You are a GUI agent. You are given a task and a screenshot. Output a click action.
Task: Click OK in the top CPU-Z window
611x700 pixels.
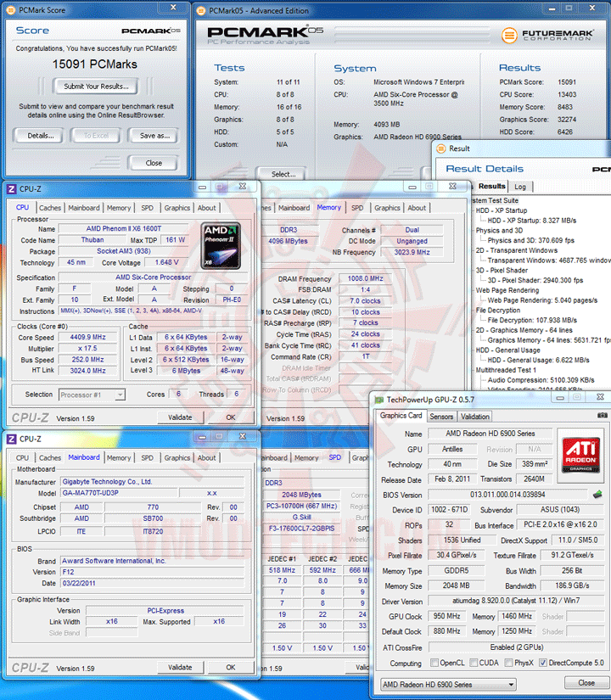point(231,417)
